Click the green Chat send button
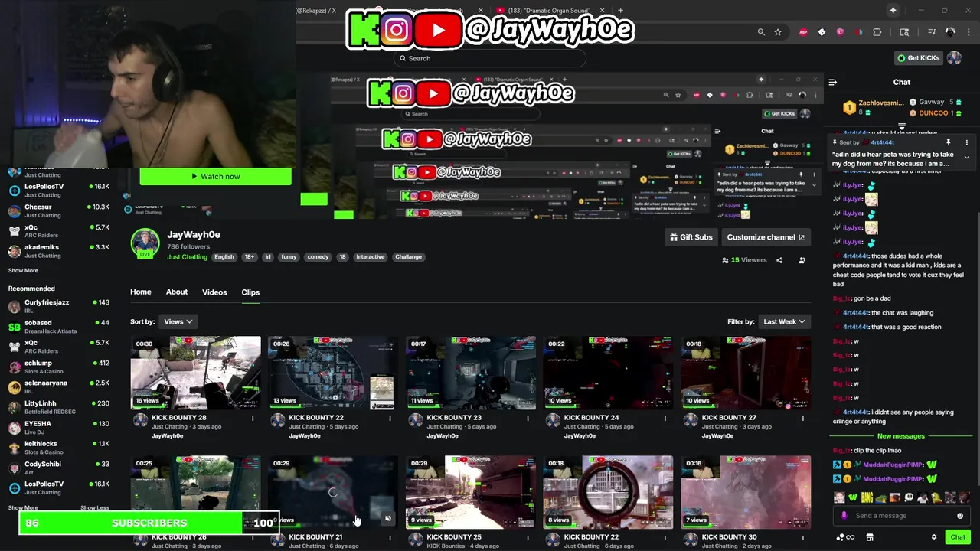 pos(958,537)
